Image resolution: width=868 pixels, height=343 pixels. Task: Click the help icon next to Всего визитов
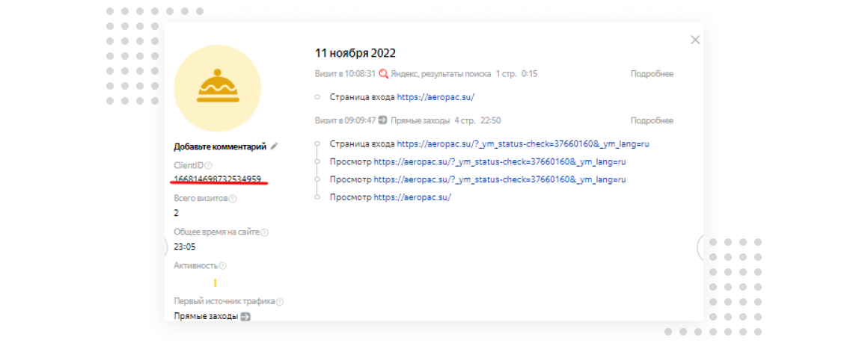(233, 199)
